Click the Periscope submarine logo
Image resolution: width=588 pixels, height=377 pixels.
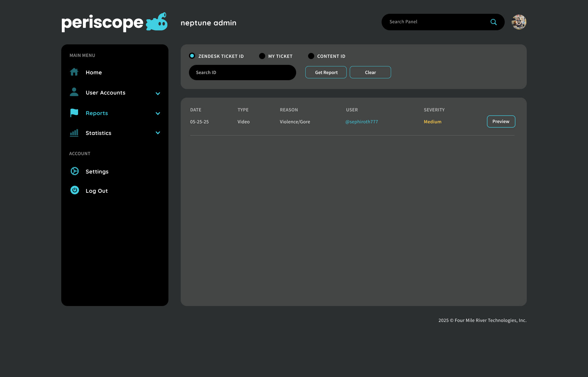point(157,23)
